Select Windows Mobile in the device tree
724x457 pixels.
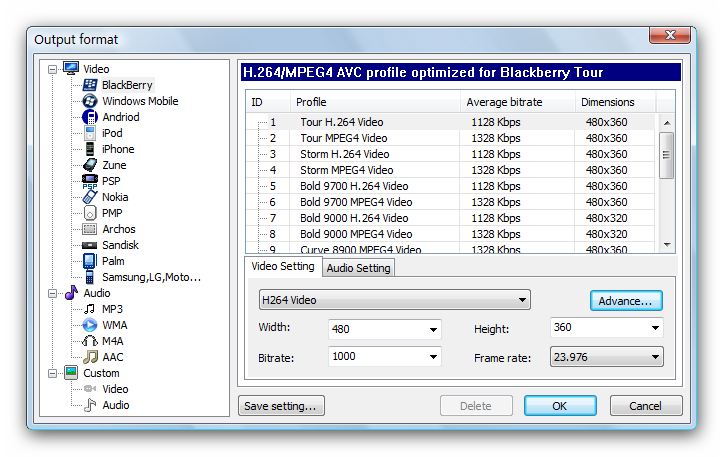click(140, 101)
